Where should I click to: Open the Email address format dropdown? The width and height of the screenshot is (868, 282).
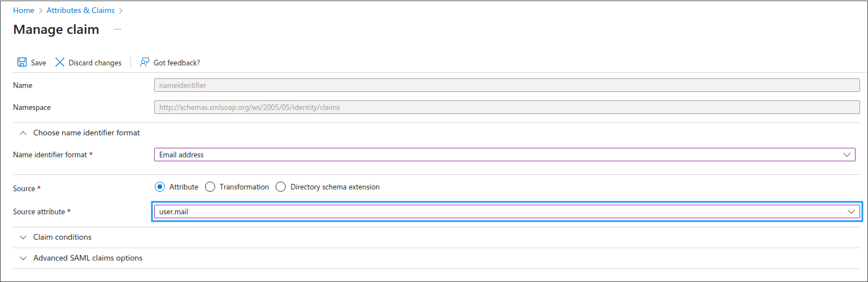505,155
